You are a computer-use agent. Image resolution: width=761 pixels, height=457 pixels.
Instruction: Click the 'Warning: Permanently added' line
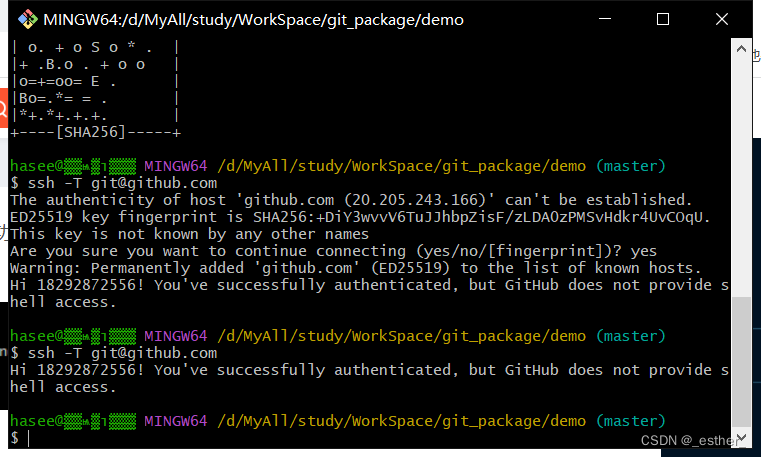355,268
